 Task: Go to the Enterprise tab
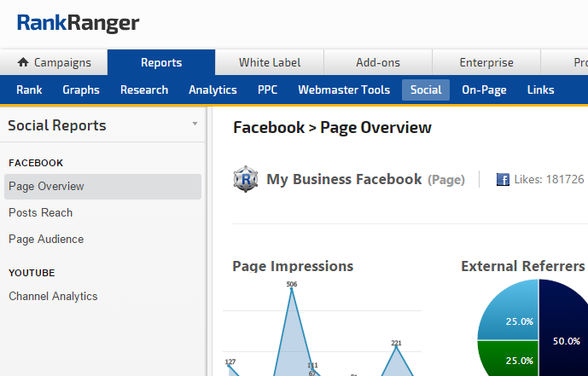click(x=486, y=62)
